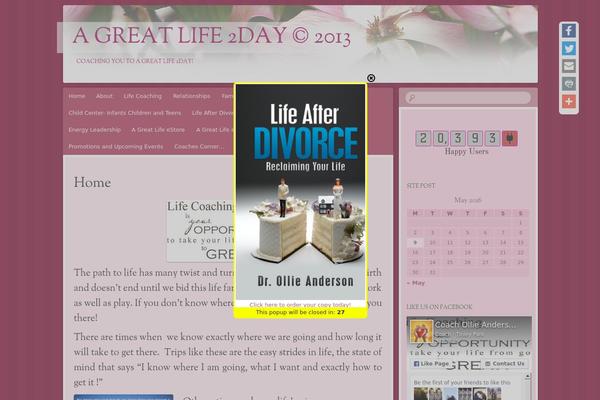The height and width of the screenshot is (400, 600).
Task: Click the grey share icon below email
Action: tap(569, 84)
